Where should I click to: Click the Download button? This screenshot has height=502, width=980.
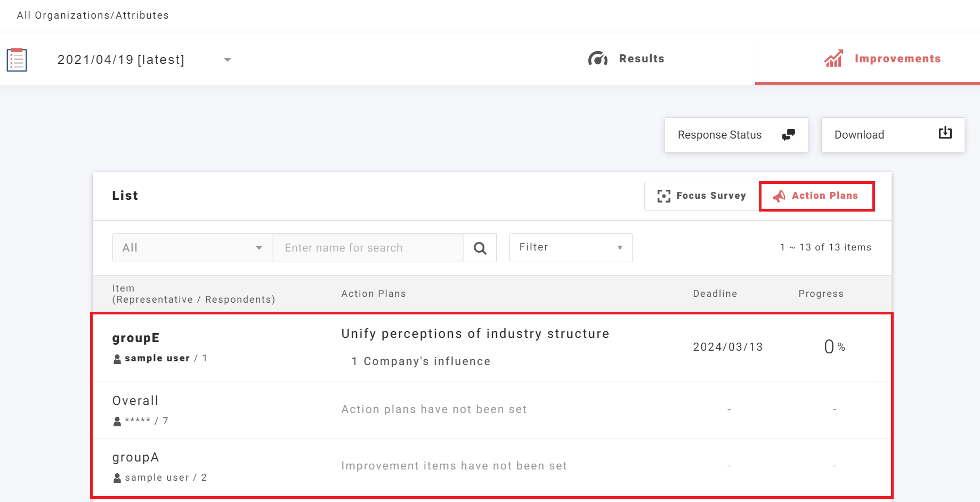(x=892, y=135)
